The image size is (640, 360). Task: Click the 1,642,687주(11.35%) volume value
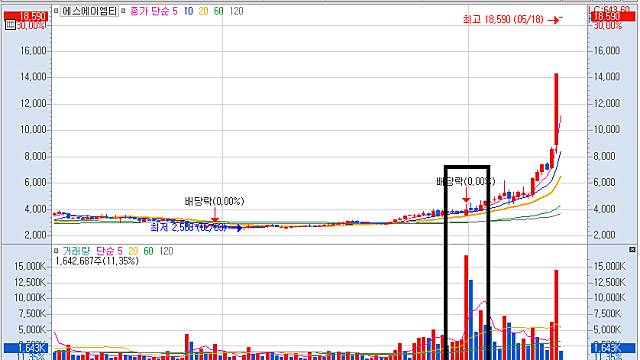click(x=97, y=261)
